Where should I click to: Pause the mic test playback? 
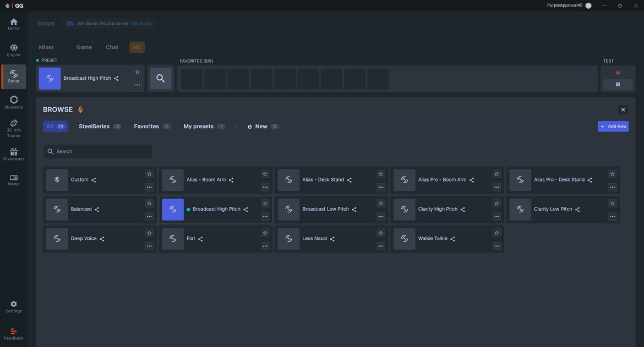(618, 85)
